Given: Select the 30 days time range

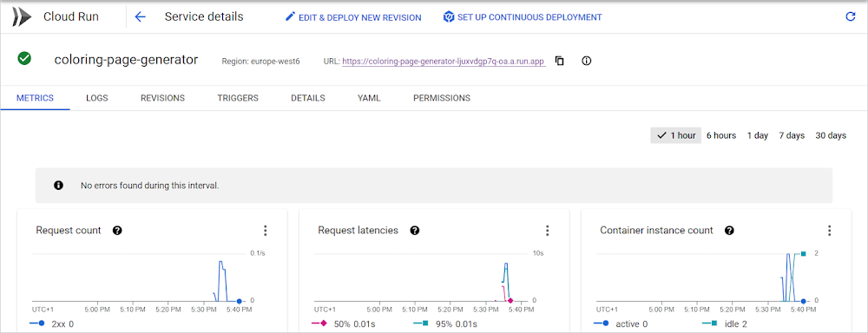Looking at the screenshot, I should pyautogui.click(x=831, y=135).
